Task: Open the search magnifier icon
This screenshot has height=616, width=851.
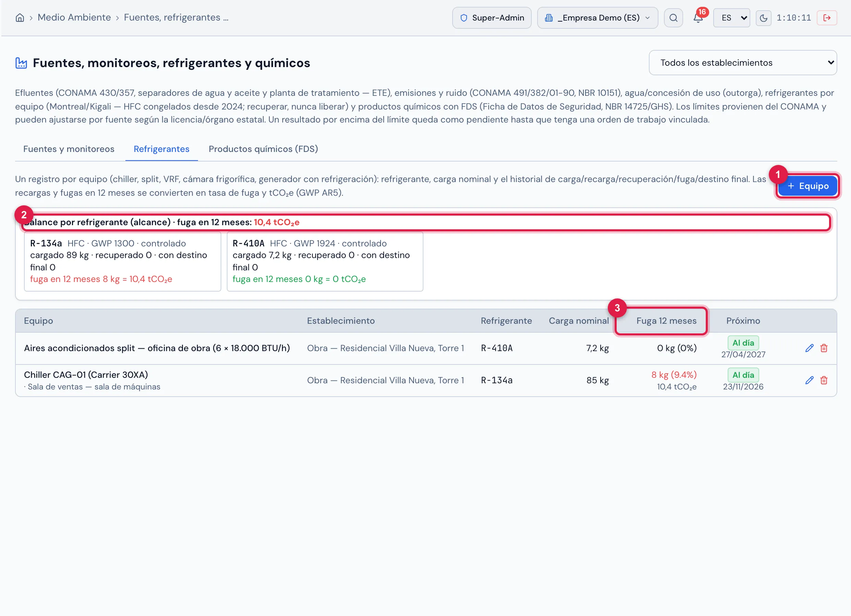Action: [673, 17]
